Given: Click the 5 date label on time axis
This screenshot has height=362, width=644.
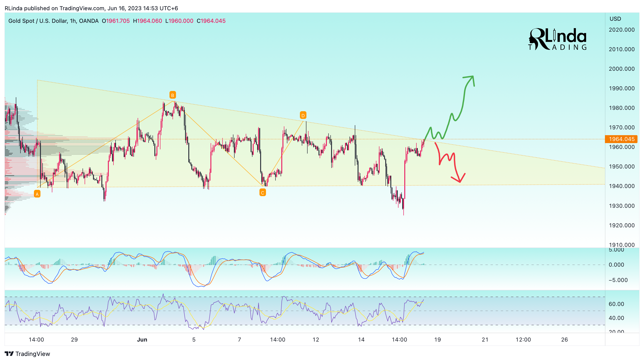Looking at the screenshot, I should coord(194,339).
